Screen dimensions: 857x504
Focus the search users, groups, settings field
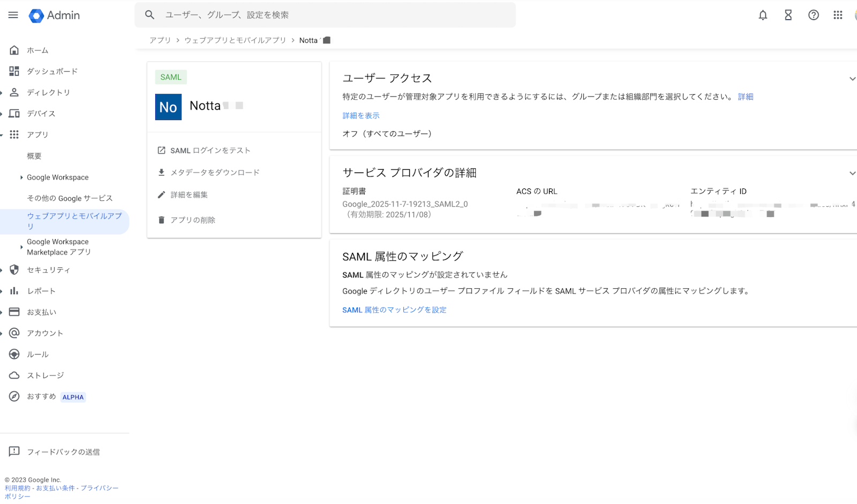click(x=325, y=15)
